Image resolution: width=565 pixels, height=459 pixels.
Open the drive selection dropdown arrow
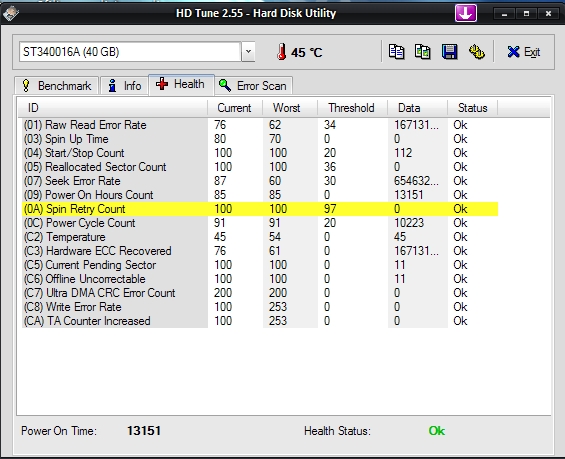coord(248,52)
